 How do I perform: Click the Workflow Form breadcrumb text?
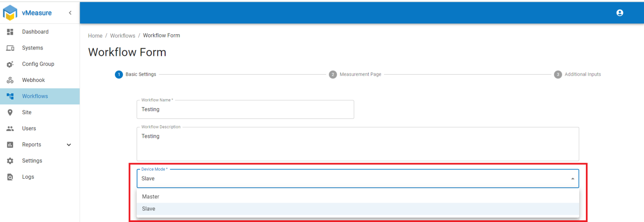[x=161, y=36]
